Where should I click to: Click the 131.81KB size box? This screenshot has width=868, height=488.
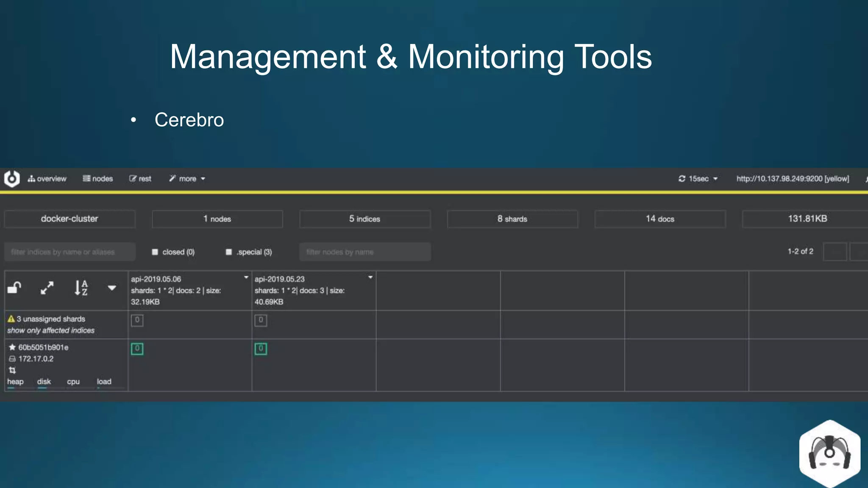(805, 219)
